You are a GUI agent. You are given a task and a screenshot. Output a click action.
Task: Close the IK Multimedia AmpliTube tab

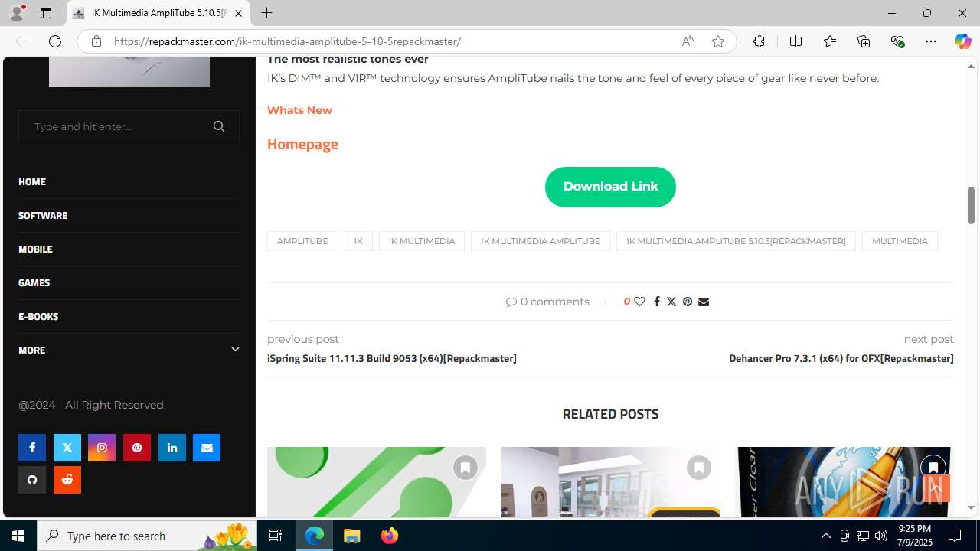pos(238,13)
